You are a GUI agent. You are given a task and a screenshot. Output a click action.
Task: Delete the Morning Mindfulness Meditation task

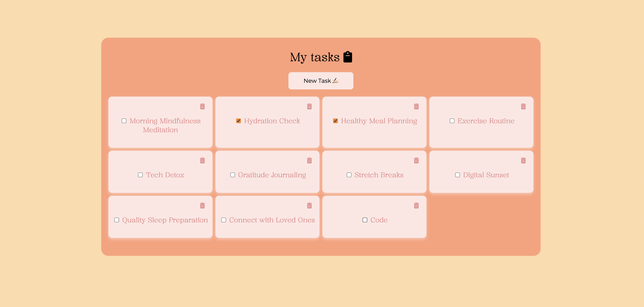[x=202, y=106]
